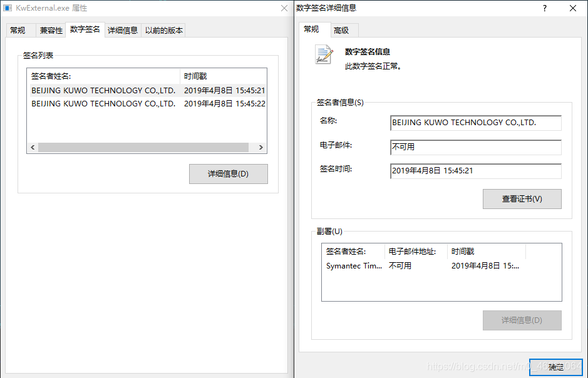Click the help question mark icon

tap(544, 8)
